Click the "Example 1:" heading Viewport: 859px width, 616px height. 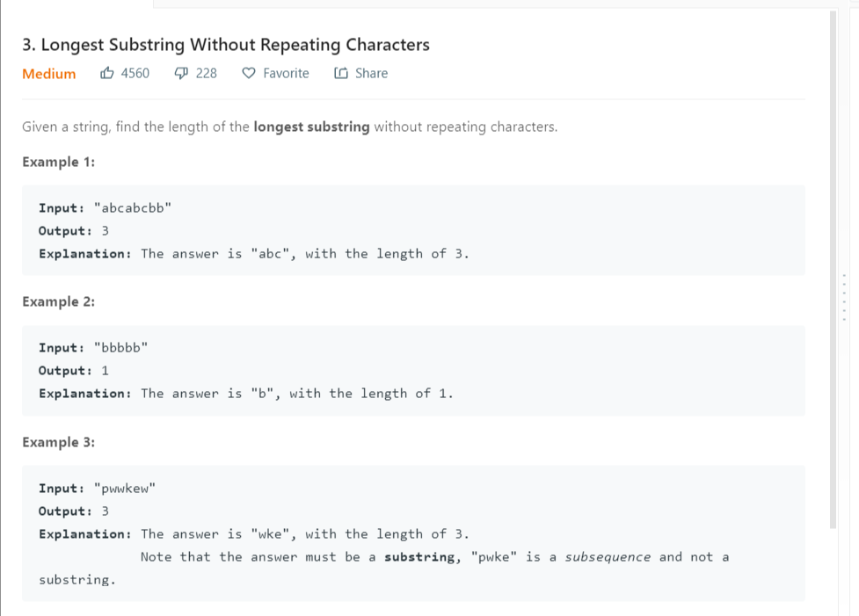pyautogui.click(x=59, y=162)
